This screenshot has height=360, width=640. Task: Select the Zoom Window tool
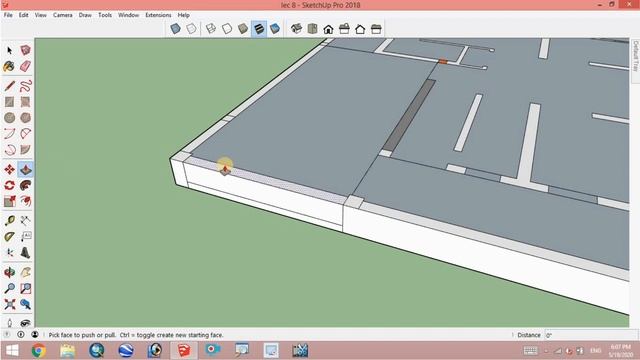pyautogui.click(x=25, y=289)
